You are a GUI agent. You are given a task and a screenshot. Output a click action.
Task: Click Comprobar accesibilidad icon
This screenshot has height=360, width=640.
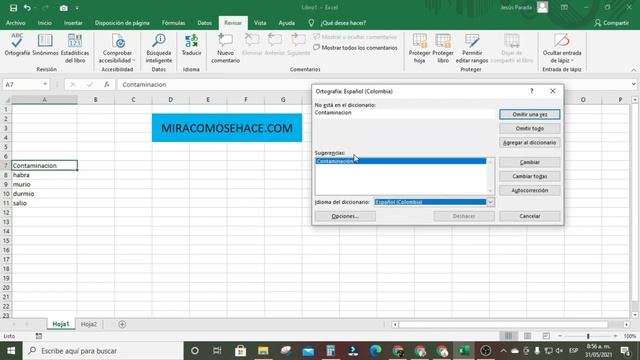click(x=118, y=41)
